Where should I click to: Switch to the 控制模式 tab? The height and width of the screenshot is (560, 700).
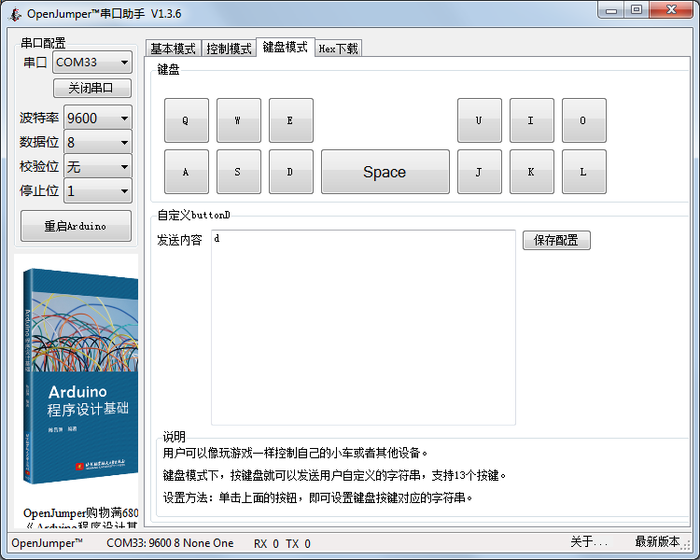(x=229, y=48)
